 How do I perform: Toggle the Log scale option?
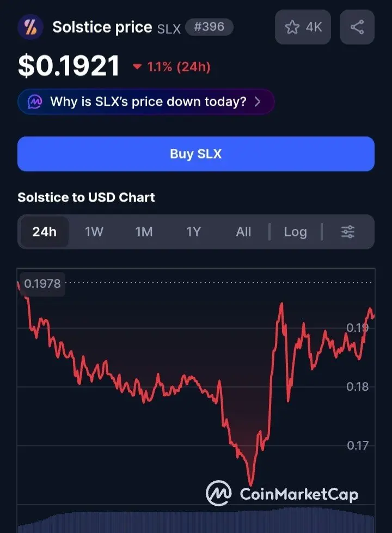(x=295, y=232)
